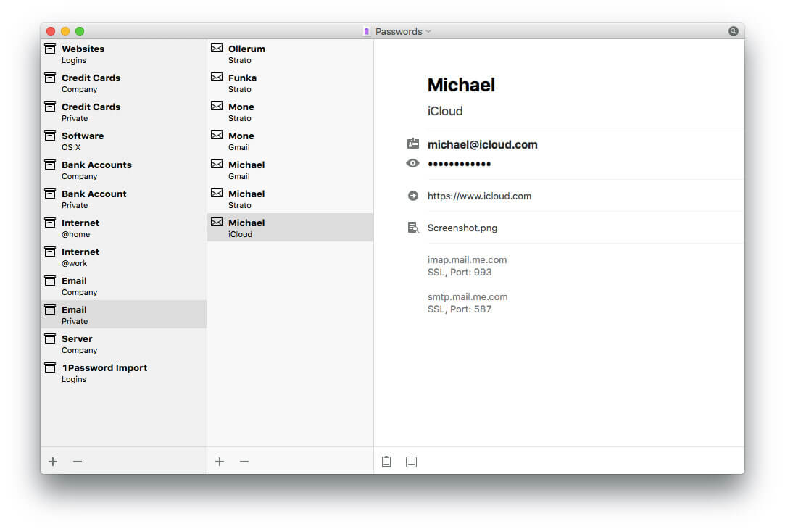This screenshot has width=785, height=532.
Task: Select the 1Password Import category
Action: pyautogui.click(x=124, y=373)
